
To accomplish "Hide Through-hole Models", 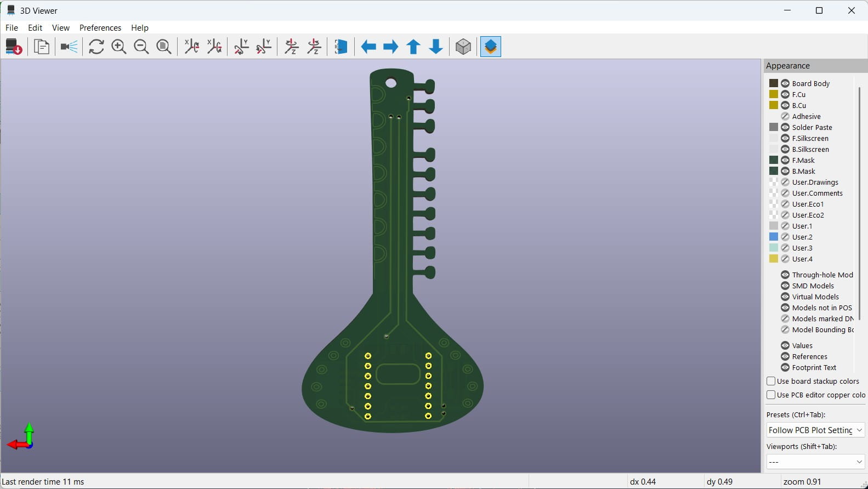I will (x=785, y=275).
